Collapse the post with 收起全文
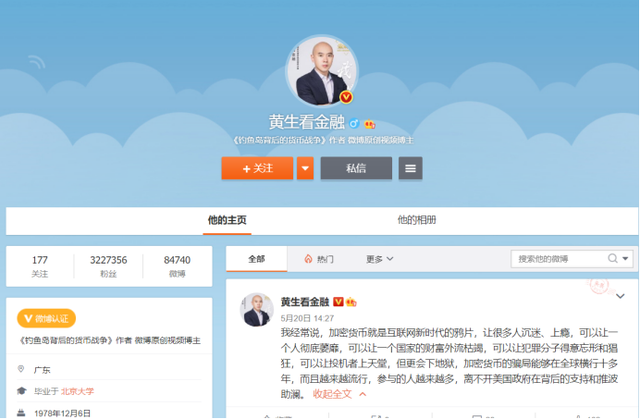 (339, 394)
